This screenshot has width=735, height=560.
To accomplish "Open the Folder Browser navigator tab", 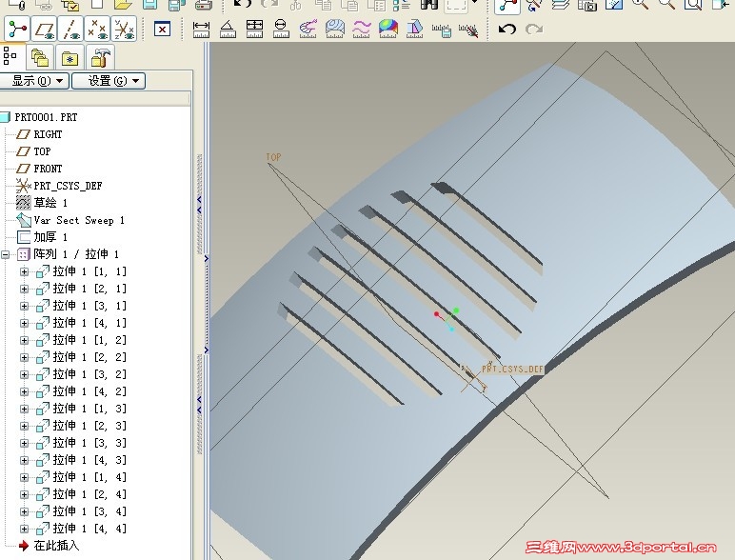I will 40,57.
